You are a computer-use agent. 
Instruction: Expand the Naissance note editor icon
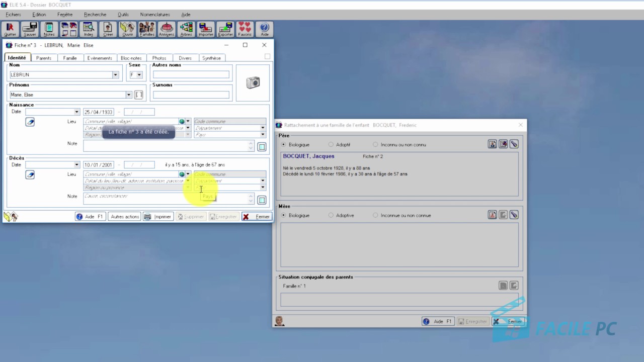click(x=262, y=147)
